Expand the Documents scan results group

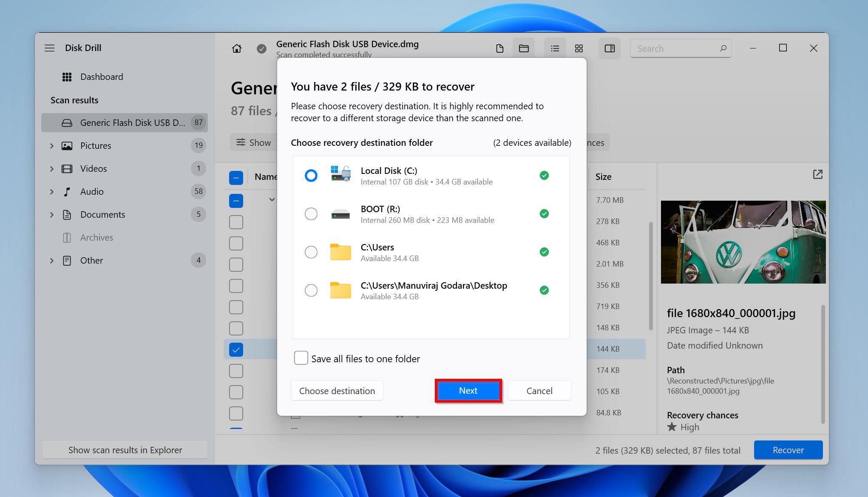click(x=52, y=213)
